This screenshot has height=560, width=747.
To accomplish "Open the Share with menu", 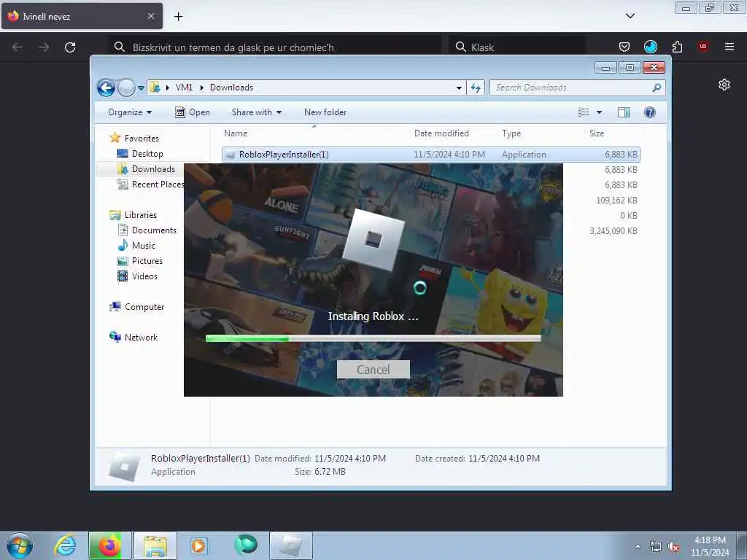I will click(x=256, y=112).
